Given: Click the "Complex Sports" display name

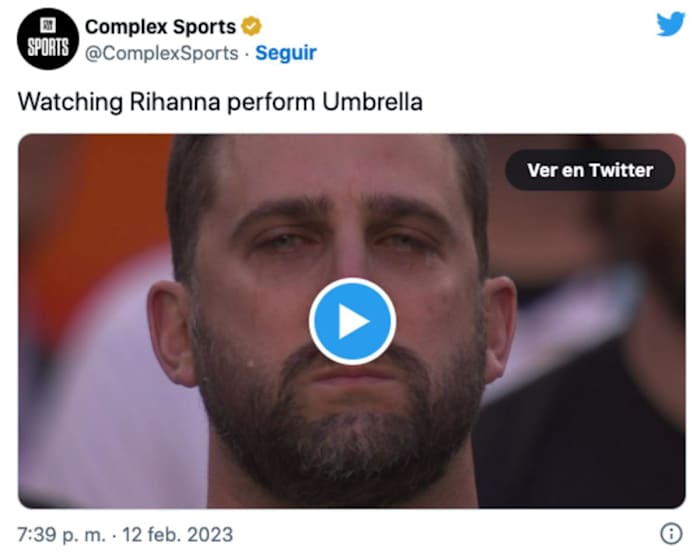Looking at the screenshot, I should [160, 26].
